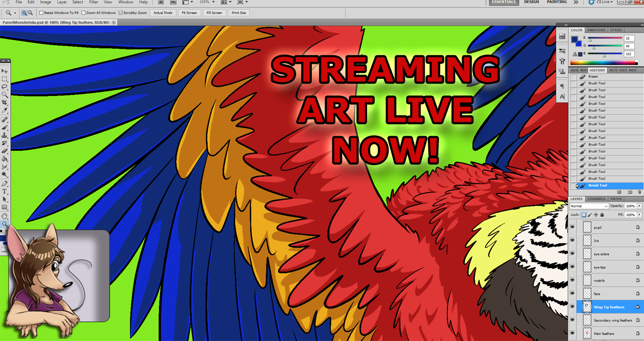Select the Crop tool
Image resolution: width=644 pixels, height=341 pixels.
click(x=5, y=102)
